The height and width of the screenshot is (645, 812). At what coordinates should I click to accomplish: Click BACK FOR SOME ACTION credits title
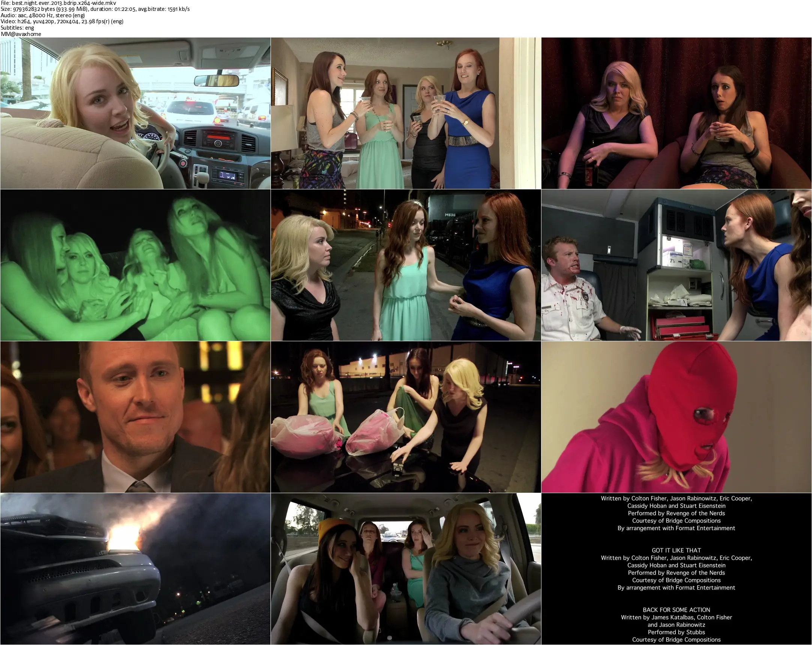[677, 610]
